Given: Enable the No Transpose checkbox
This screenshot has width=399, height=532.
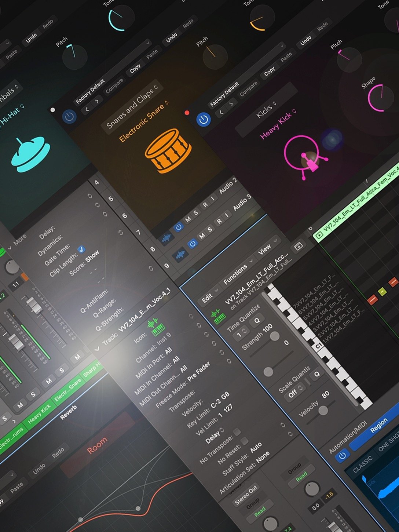Looking at the screenshot, I should [x=237, y=433].
